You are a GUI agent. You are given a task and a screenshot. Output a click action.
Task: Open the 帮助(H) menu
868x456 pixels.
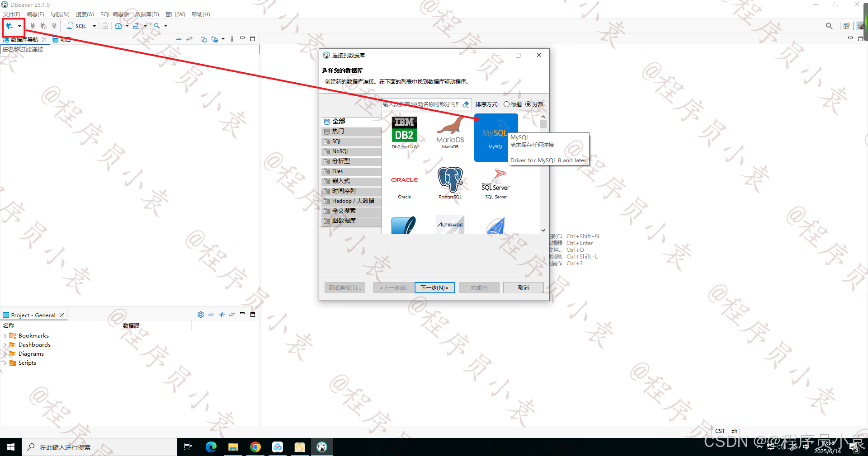pos(201,14)
